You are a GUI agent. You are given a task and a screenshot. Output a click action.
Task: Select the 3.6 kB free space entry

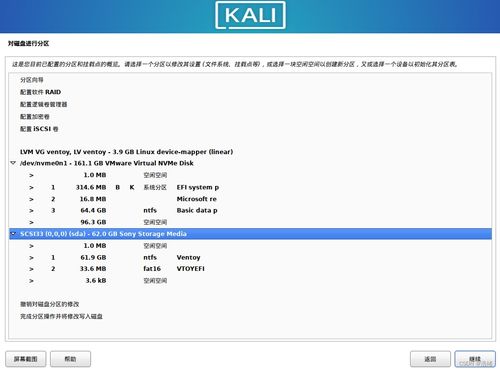[x=250, y=281]
